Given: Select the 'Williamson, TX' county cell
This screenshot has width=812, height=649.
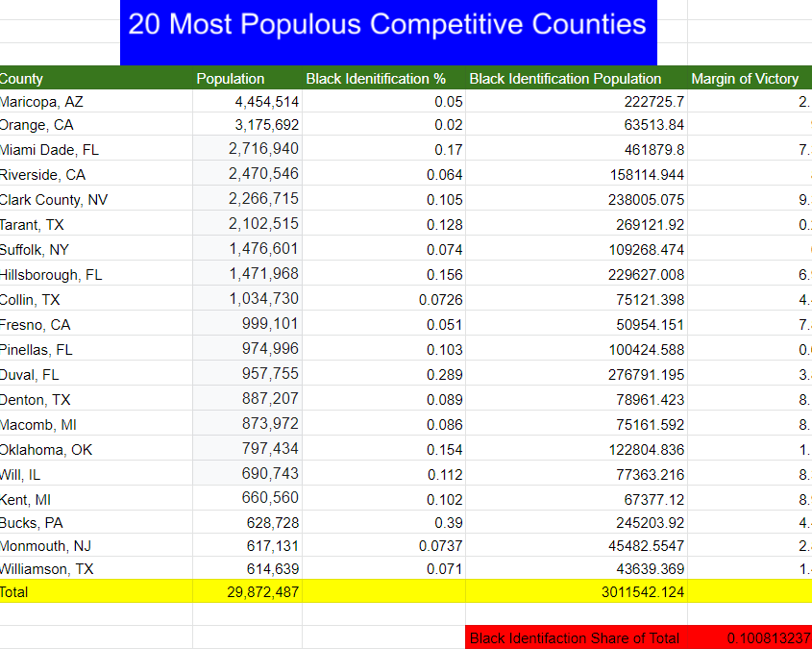Looking at the screenshot, I should (x=96, y=568).
